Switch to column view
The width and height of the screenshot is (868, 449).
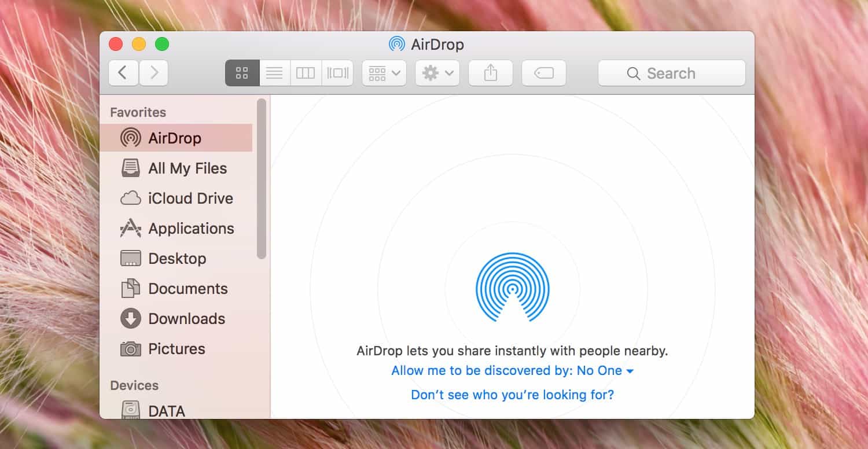click(x=306, y=72)
